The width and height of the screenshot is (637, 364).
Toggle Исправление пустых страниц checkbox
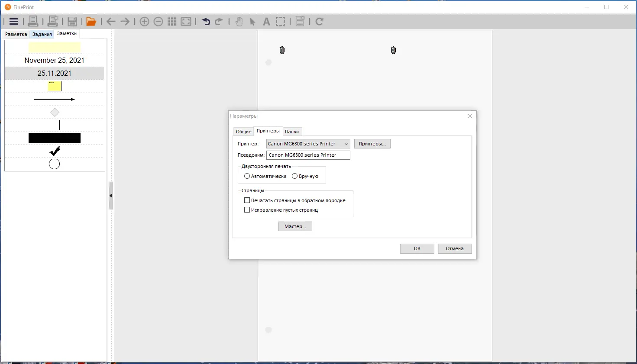coord(247,210)
